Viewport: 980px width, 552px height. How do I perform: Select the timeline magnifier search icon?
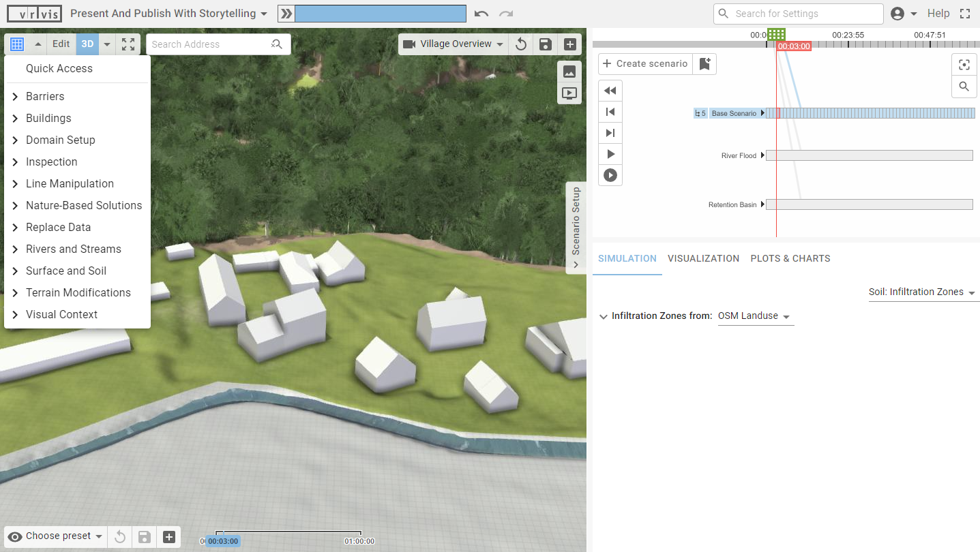click(964, 87)
